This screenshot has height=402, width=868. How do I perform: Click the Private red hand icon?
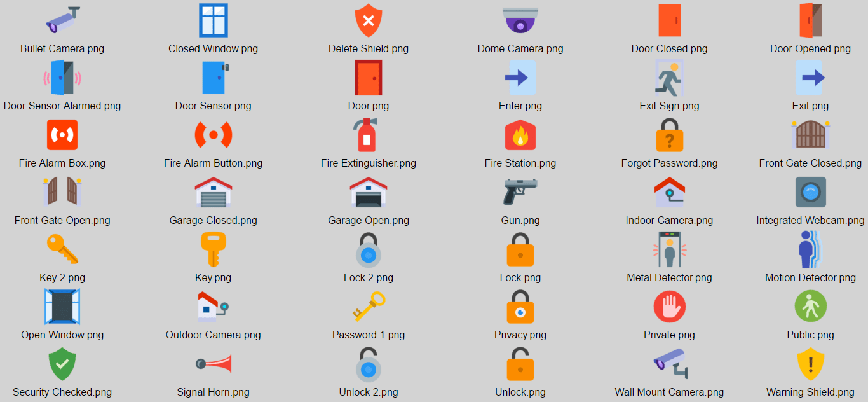(670, 307)
